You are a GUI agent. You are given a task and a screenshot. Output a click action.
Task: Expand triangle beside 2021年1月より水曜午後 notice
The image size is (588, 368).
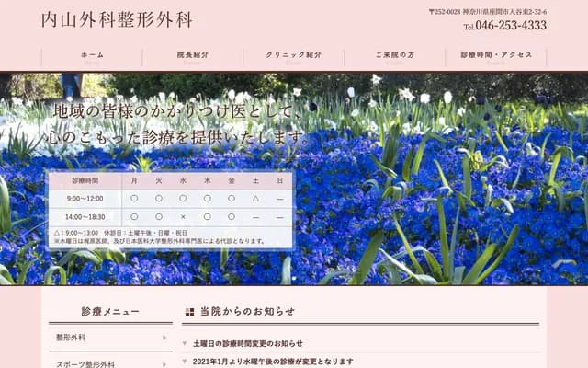(x=184, y=362)
